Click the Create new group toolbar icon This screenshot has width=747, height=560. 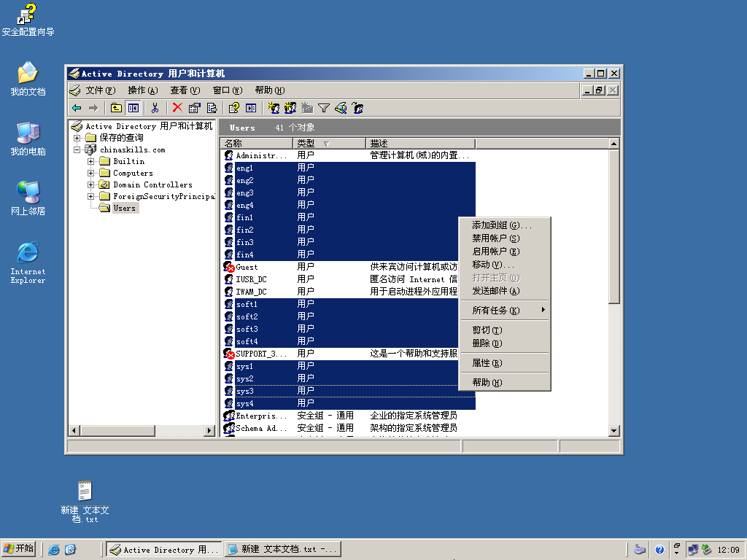point(290,108)
